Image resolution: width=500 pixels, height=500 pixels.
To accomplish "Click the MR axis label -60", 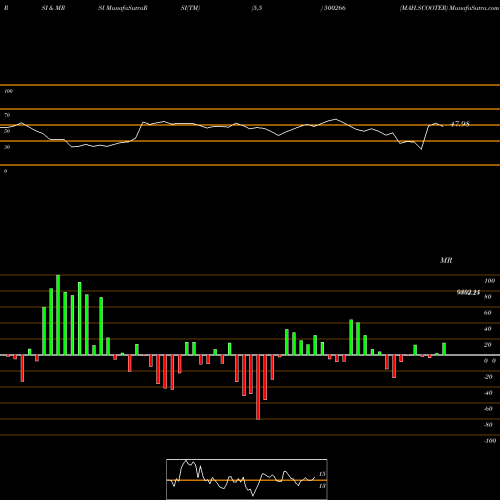I will point(488,409).
